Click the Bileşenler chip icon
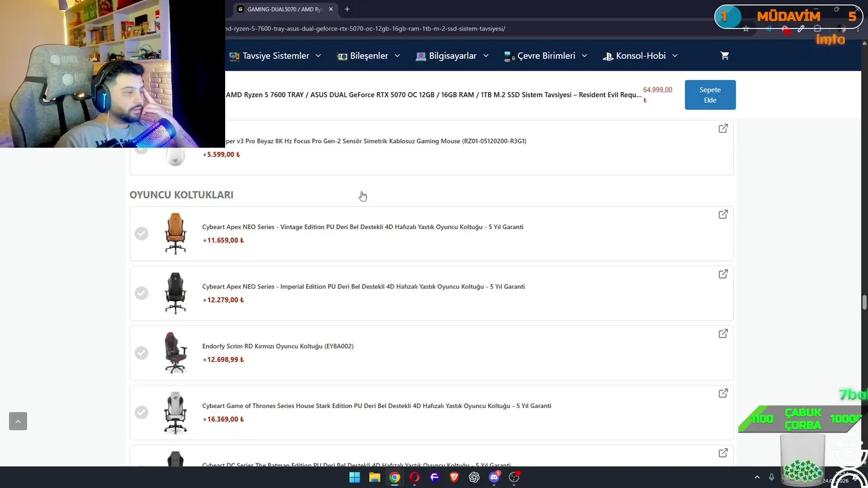 point(342,56)
